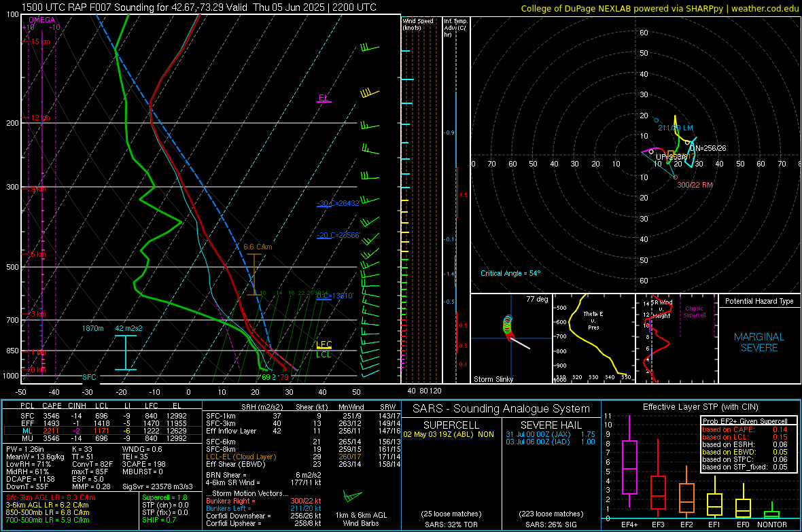Select the 'Critical Angle = 54°' text

[x=510, y=273]
